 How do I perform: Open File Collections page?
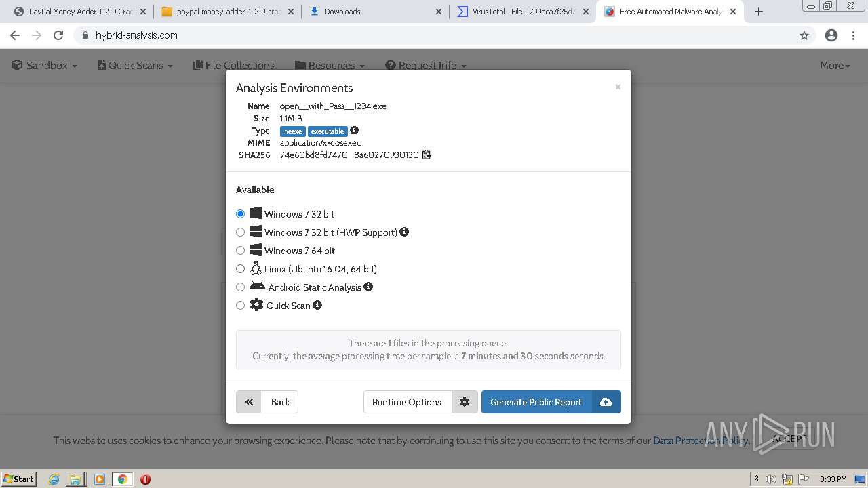234,65
